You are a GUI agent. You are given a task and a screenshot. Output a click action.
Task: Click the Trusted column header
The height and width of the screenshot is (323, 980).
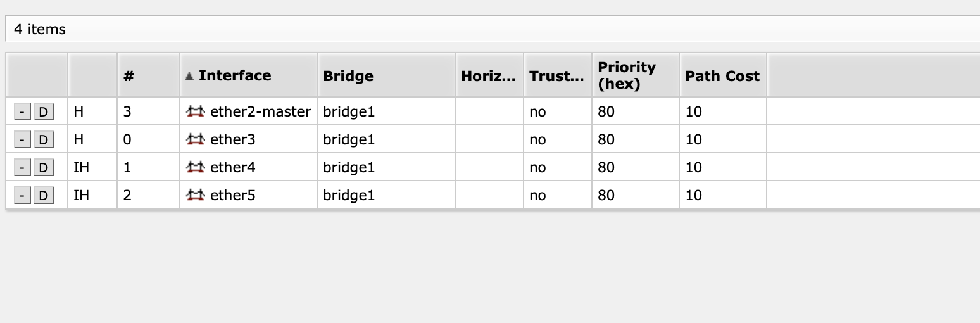pos(558,75)
